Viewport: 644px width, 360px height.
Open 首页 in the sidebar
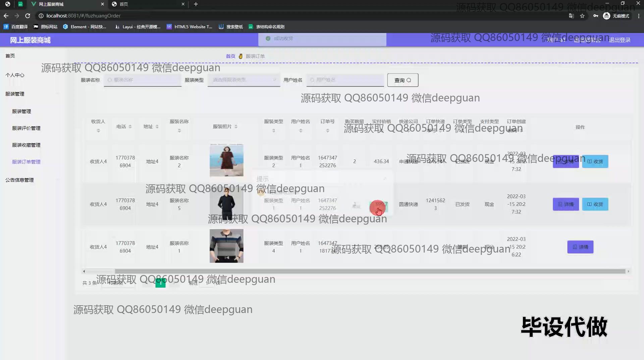tap(10, 56)
